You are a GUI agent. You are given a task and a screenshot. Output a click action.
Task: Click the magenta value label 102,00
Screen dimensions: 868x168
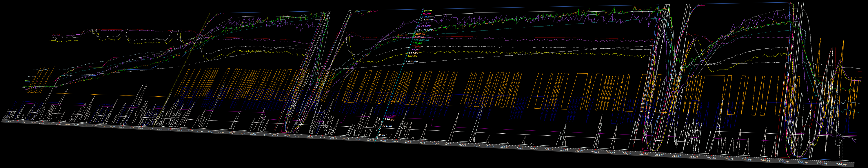pos(391,116)
